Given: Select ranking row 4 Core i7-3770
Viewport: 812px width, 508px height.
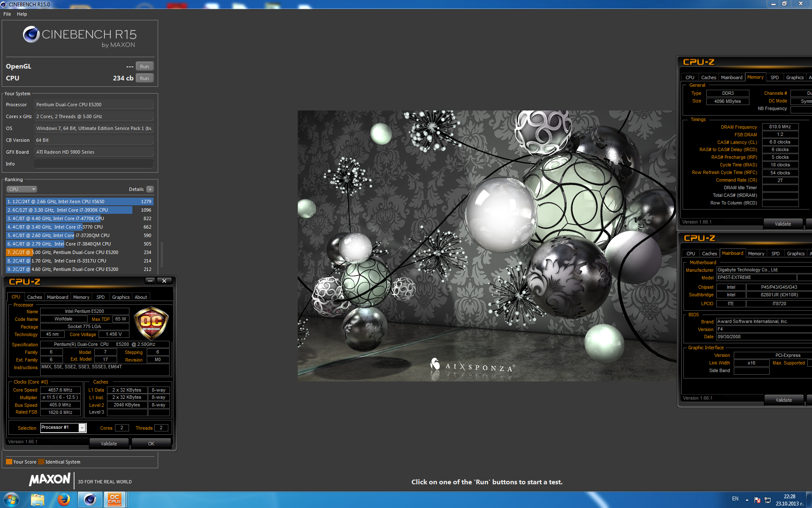Looking at the screenshot, I should (80, 227).
